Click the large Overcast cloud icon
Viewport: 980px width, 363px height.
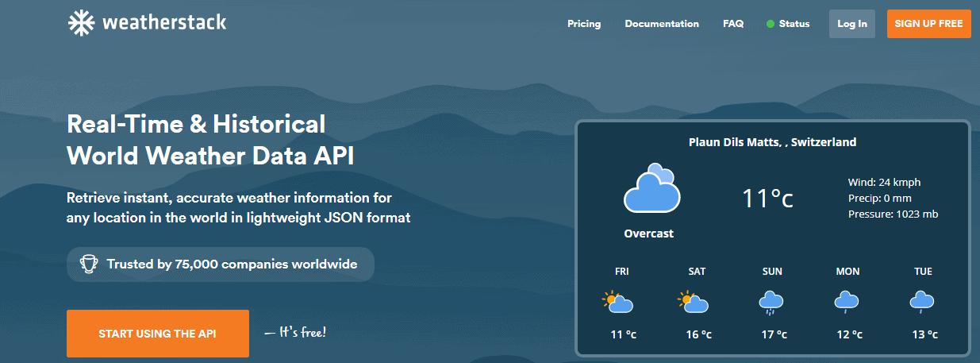[651, 188]
